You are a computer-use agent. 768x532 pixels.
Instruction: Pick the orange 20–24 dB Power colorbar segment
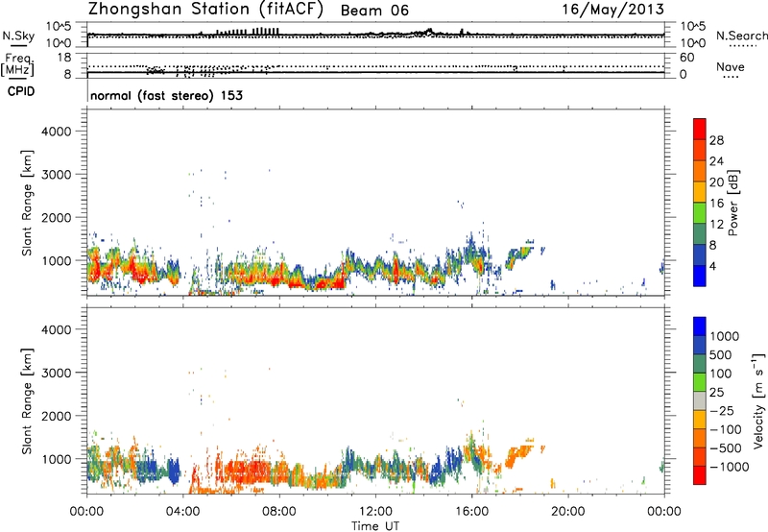click(x=700, y=171)
